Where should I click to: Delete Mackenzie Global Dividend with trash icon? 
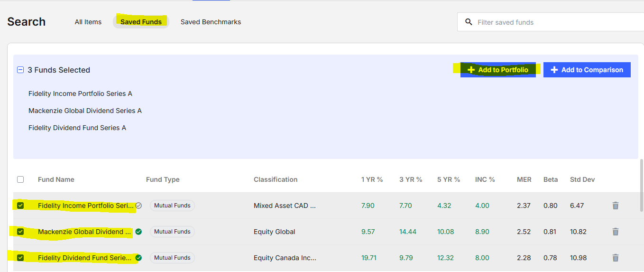click(x=616, y=232)
